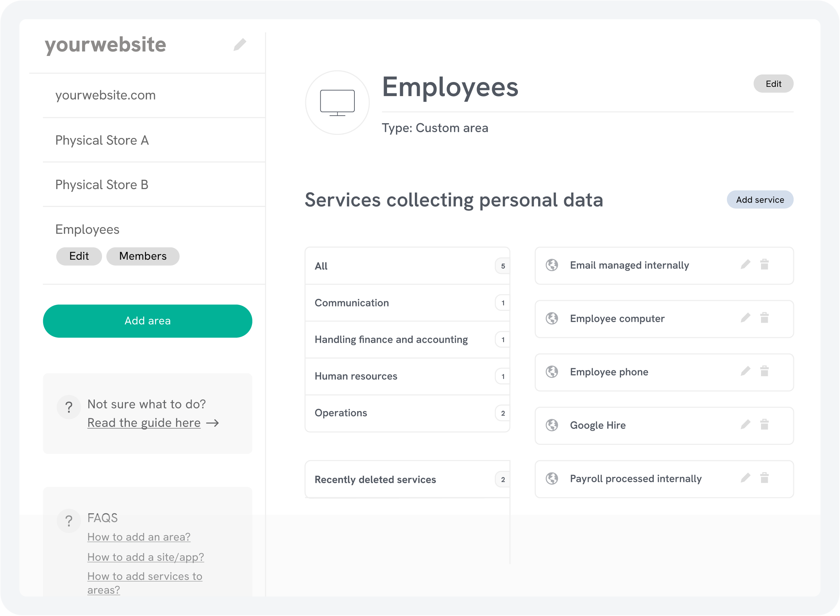Click the Employees monitor icon
Image resolution: width=840 pixels, height=616 pixels.
click(337, 103)
